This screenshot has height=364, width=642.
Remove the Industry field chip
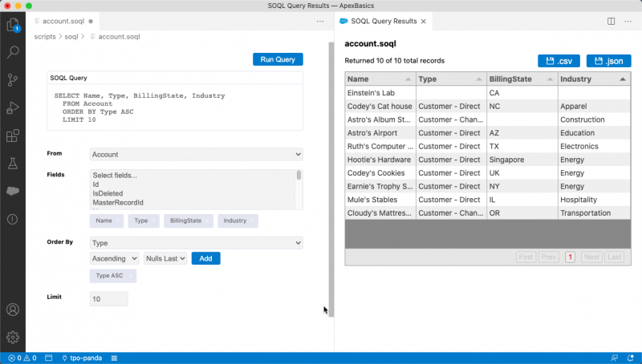click(x=252, y=220)
